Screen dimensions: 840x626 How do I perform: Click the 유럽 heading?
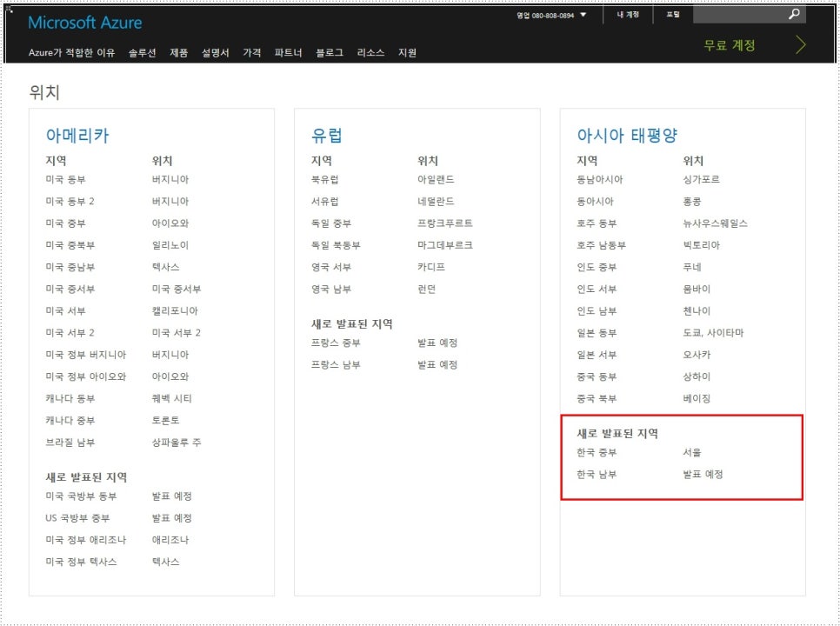326,136
